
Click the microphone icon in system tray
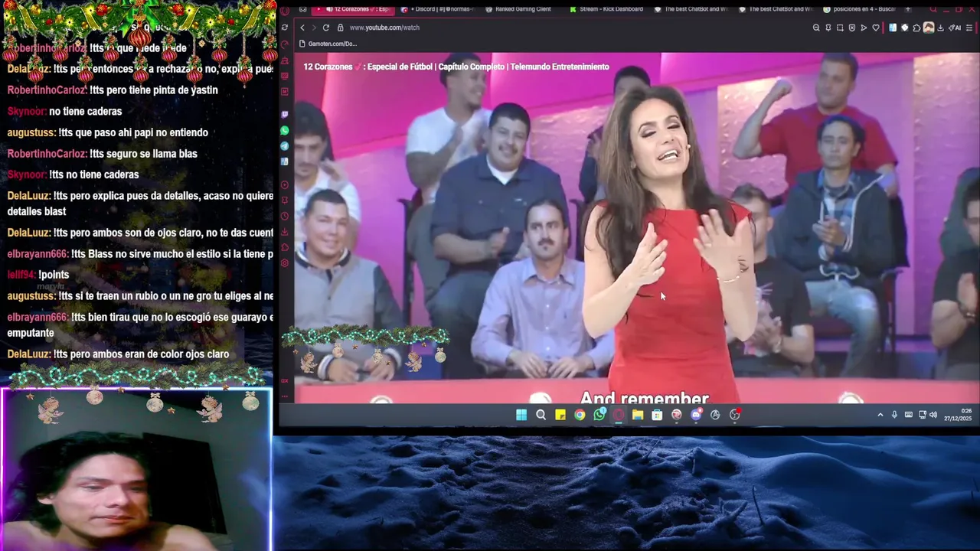[x=894, y=415]
